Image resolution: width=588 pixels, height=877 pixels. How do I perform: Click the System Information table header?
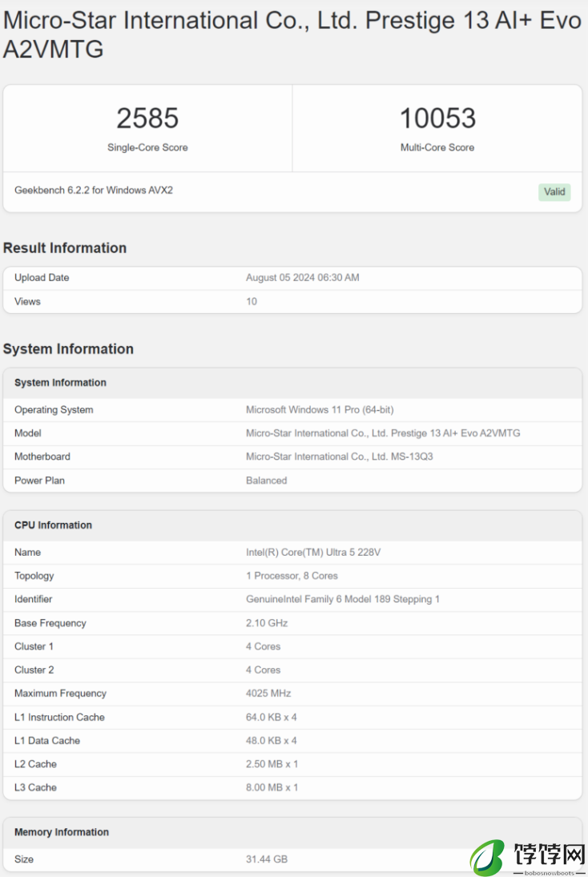click(60, 383)
